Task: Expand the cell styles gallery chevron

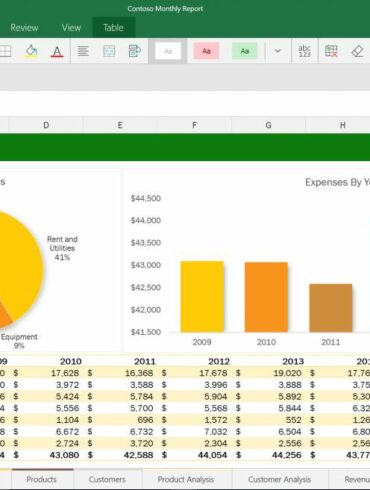Action: pyautogui.click(x=278, y=51)
